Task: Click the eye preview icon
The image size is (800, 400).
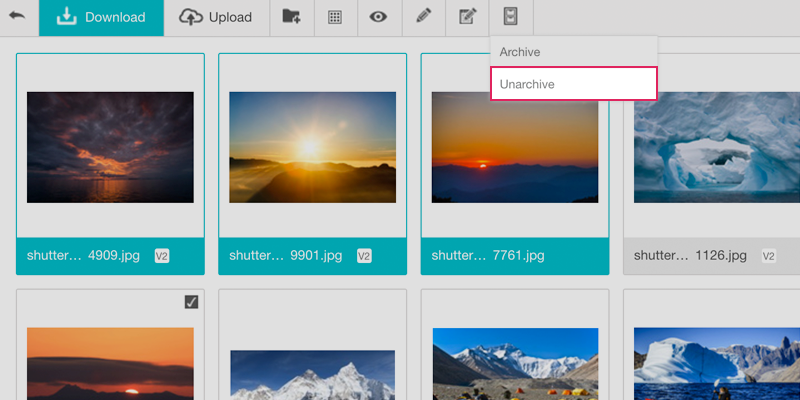Action: pos(378,17)
